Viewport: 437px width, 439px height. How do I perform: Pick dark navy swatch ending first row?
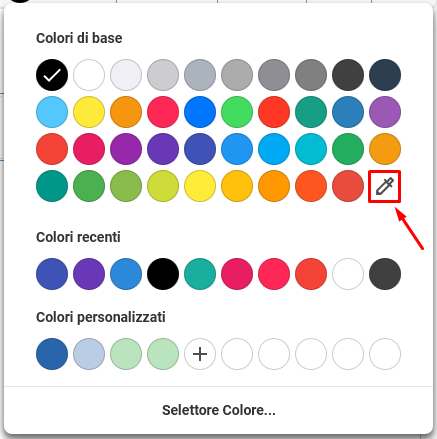[385, 75]
